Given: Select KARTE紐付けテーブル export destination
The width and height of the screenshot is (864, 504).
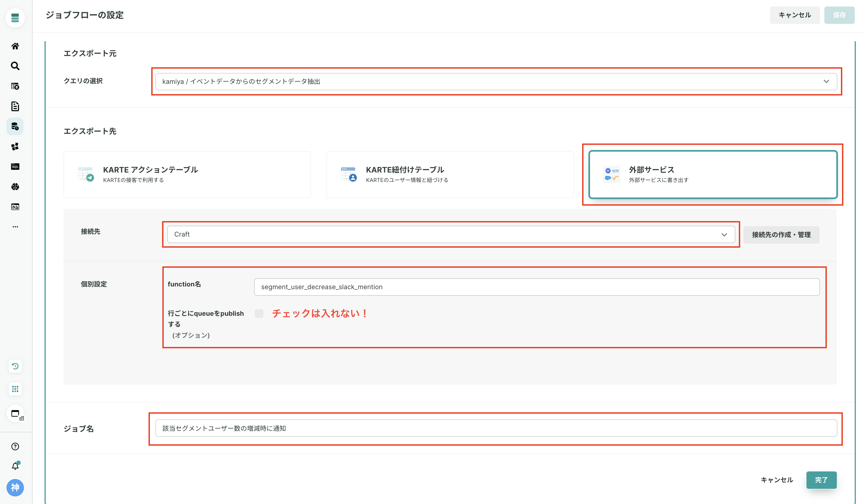Looking at the screenshot, I should click(450, 174).
